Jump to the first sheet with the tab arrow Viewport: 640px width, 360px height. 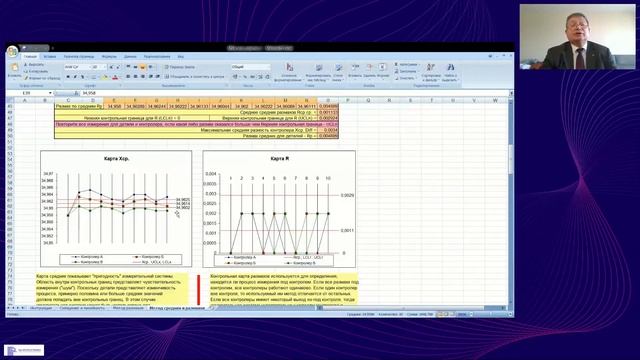tap(8, 308)
